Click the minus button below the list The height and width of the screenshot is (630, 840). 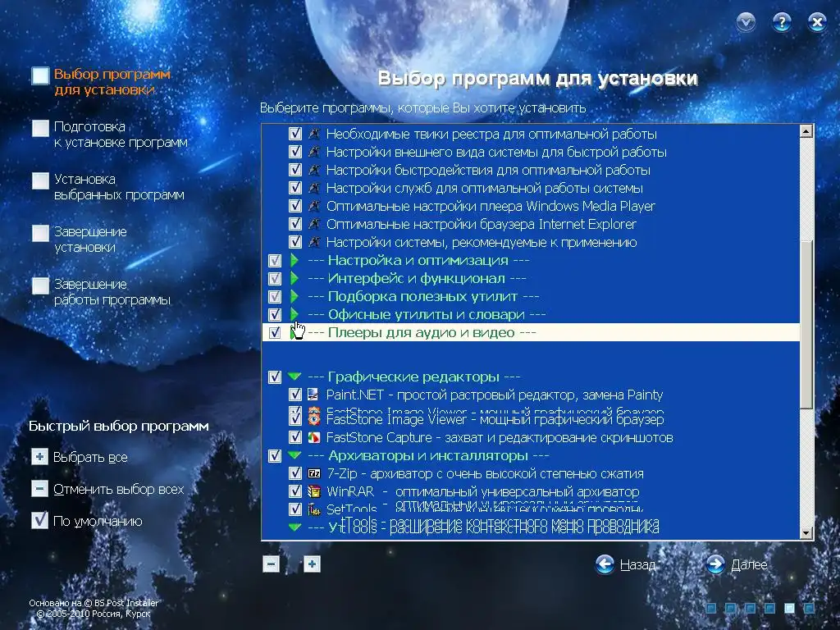(x=271, y=564)
